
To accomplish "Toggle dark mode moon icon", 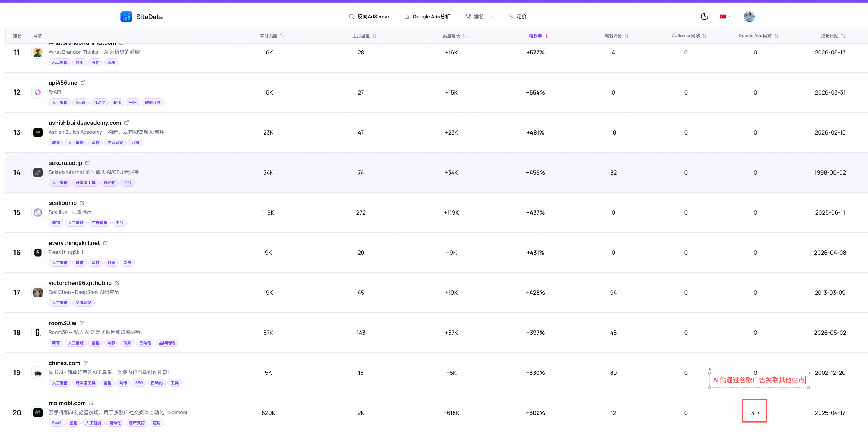I will coord(704,17).
